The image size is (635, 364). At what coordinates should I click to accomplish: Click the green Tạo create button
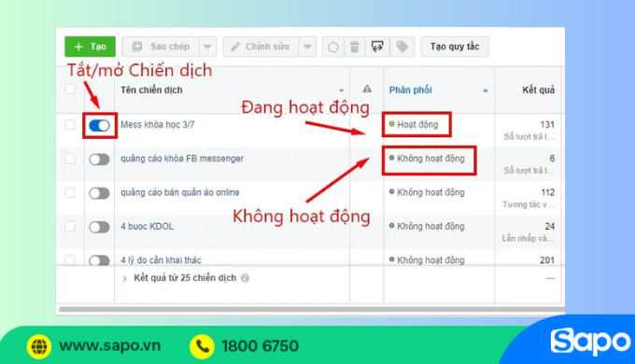coord(90,47)
